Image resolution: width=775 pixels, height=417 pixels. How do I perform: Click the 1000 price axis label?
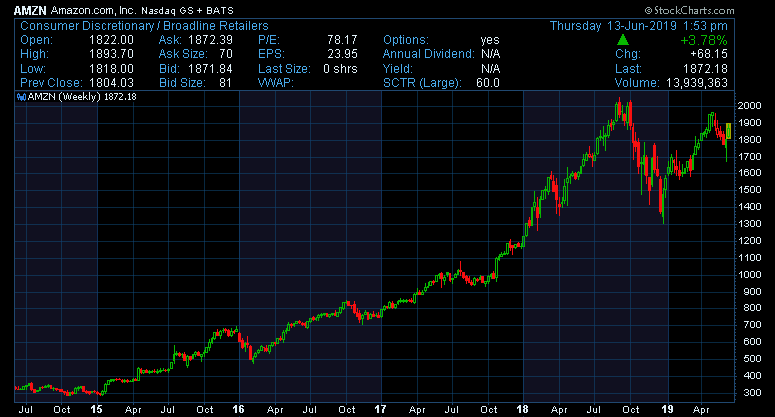tap(749, 275)
